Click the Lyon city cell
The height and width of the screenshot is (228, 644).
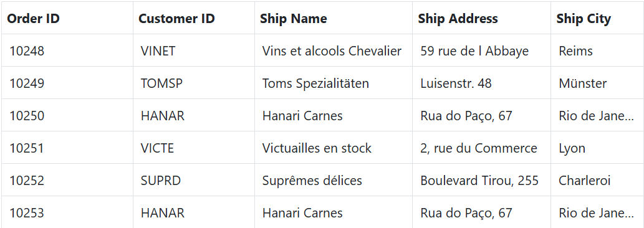coord(597,148)
